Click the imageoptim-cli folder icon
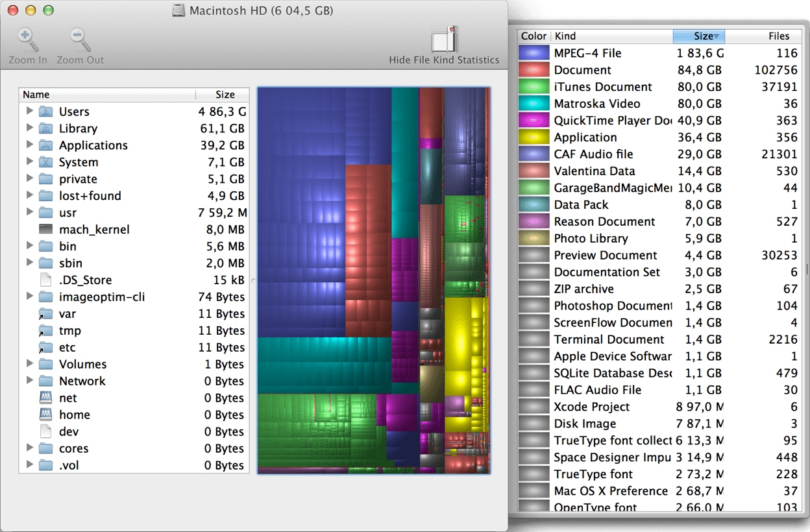The width and height of the screenshot is (810, 532). (x=45, y=297)
